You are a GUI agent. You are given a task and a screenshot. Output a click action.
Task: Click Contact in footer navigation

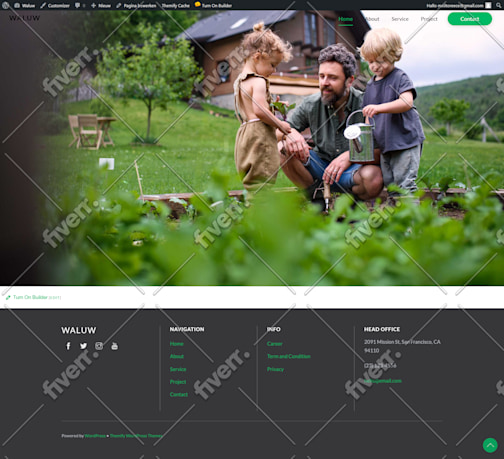(x=179, y=394)
